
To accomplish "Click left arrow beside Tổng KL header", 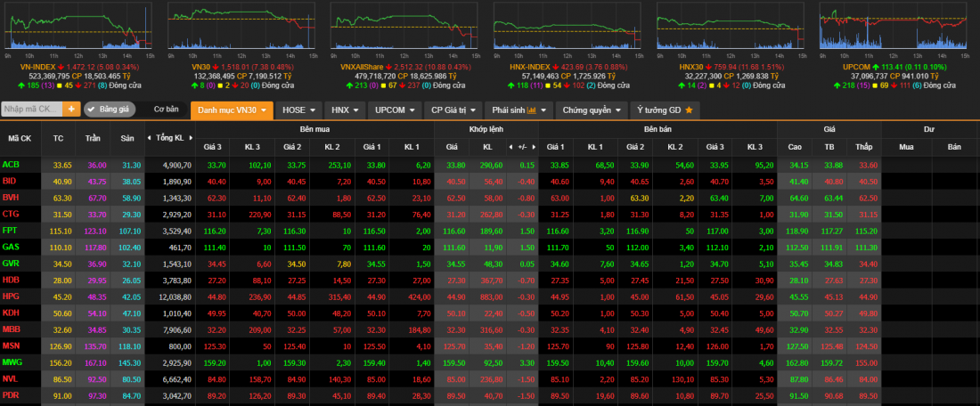I will pos(150,138).
